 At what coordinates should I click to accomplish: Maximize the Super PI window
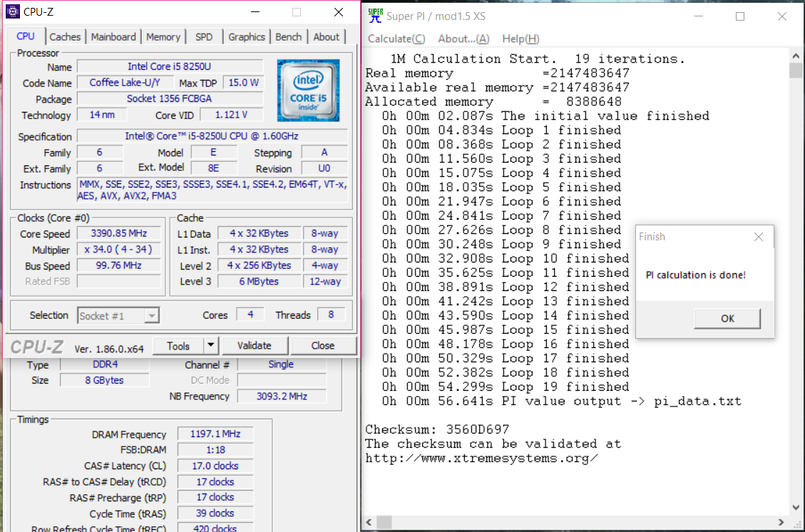740,16
